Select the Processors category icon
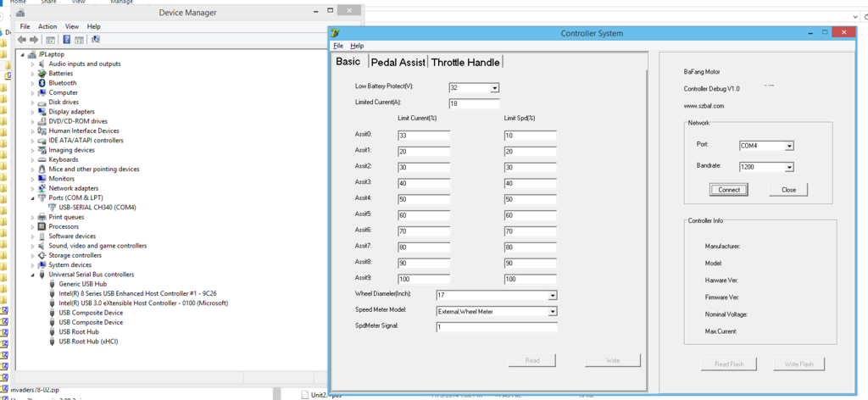 coord(42,226)
